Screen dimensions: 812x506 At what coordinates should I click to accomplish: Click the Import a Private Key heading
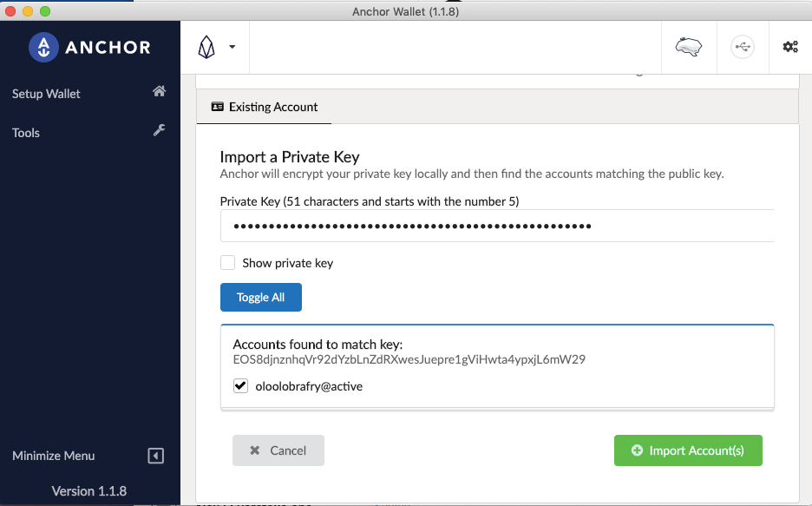[290, 157]
